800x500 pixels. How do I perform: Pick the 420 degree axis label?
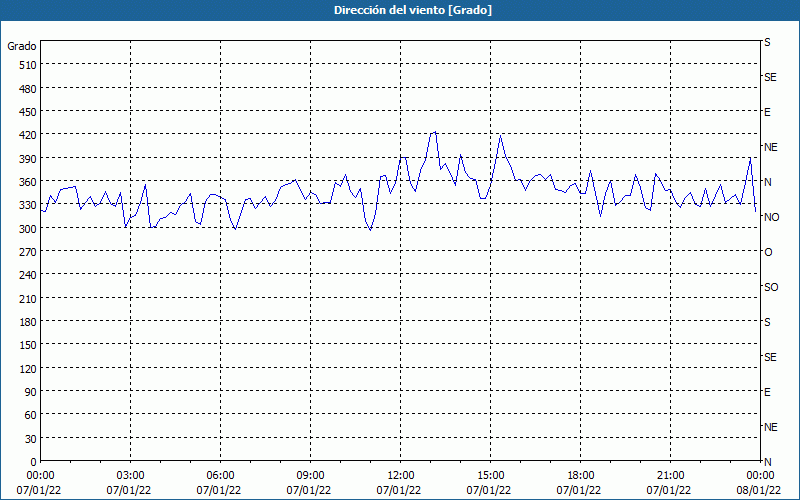coord(28,135)
